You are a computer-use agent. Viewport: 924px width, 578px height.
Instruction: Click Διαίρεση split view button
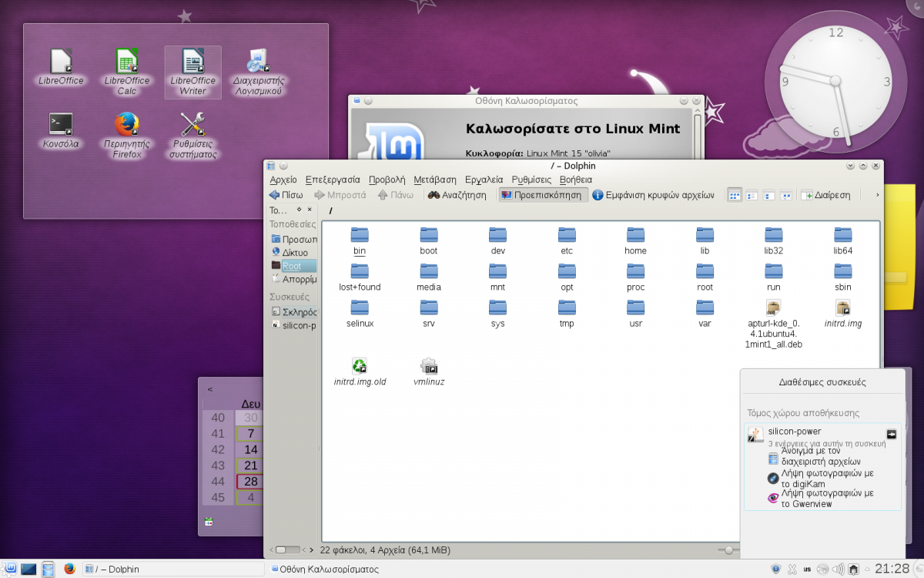pos(826,195)
